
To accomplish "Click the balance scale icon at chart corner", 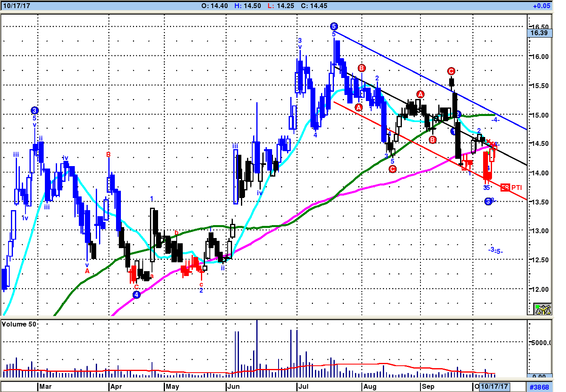I will click(x=543, y=309).
